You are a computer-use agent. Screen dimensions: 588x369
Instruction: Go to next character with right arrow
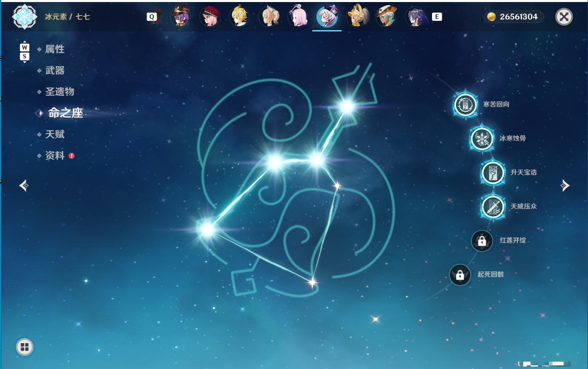coord(565,186)
